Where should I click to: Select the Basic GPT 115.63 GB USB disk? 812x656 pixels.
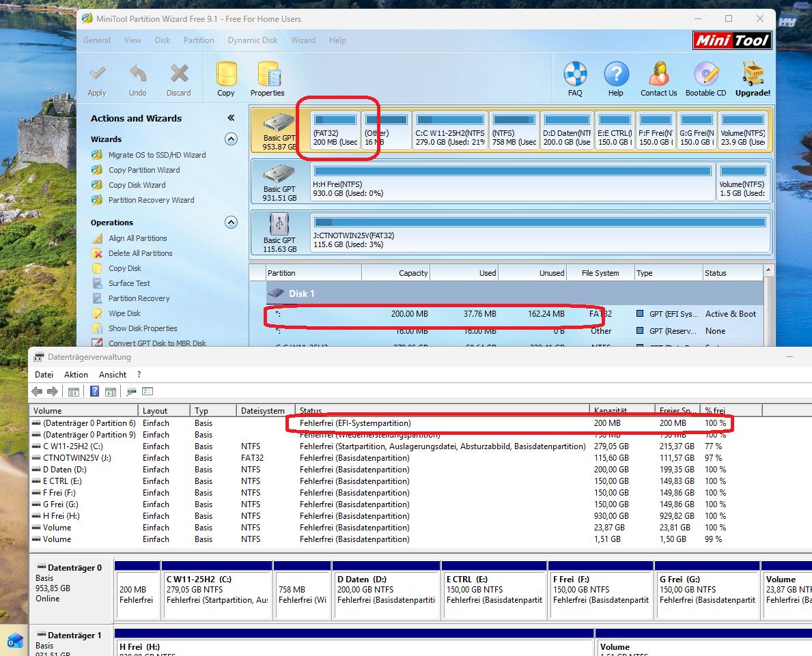(279, 234)
